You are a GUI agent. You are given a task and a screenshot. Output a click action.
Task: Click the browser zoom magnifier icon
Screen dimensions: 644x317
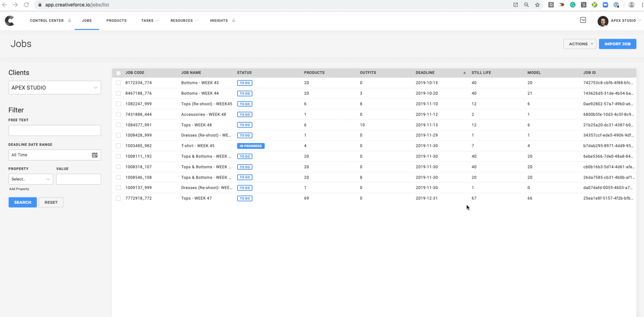tap(526, 5)
